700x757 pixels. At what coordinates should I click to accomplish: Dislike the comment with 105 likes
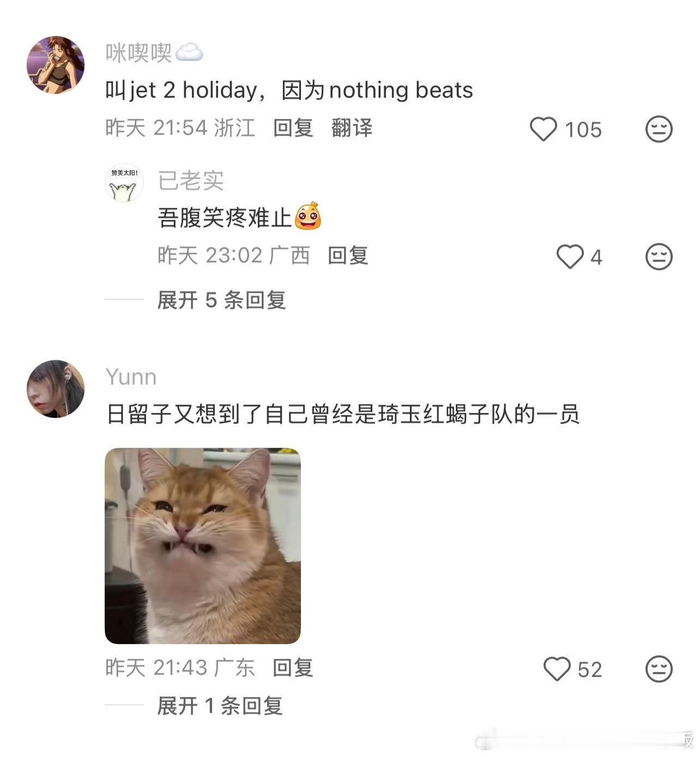coord(659,129)
